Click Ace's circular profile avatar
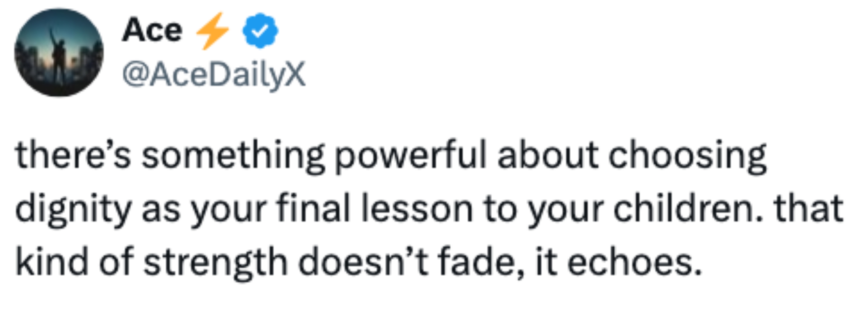 click(x=59, y=53)
